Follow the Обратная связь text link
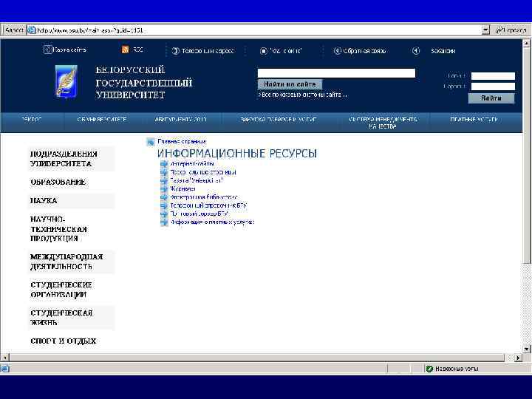The height and width of the screenshot is (399, 532). click(365, 51)
